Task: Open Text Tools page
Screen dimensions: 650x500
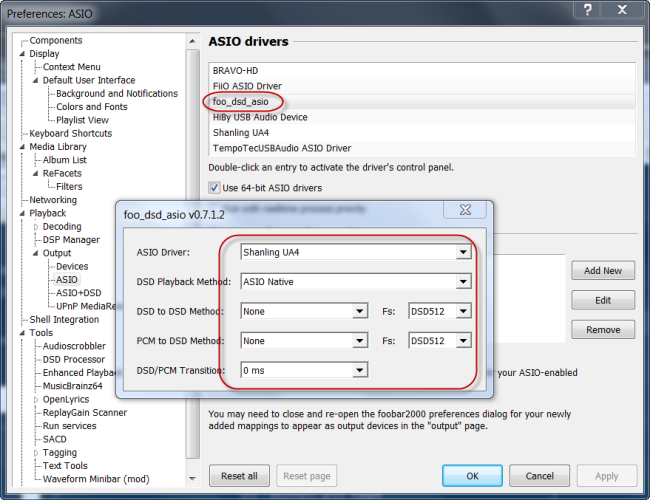Action: (x=65, y=466)
